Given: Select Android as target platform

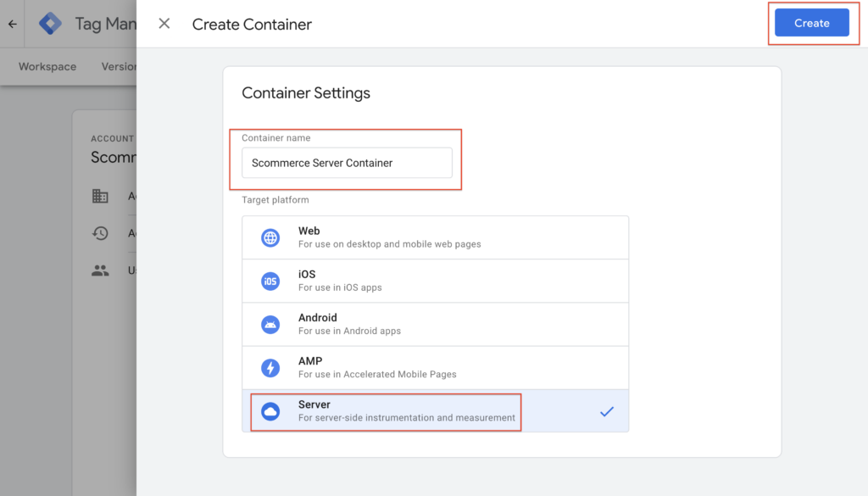Looking at the screenshot, I should (435, 324).
